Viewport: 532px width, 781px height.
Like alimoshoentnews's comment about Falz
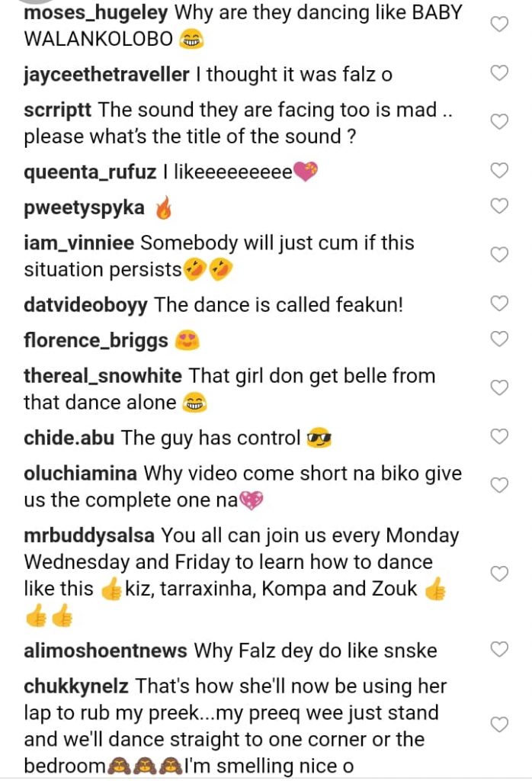point(498,650)
